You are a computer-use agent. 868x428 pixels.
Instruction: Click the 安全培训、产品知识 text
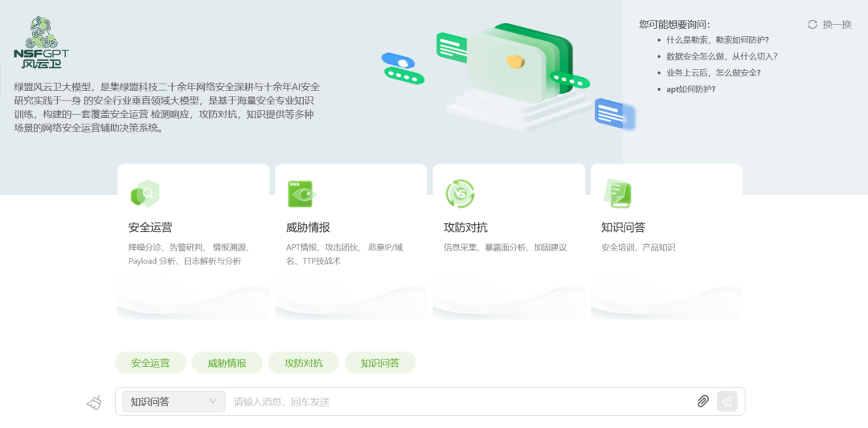coord(638,248)
